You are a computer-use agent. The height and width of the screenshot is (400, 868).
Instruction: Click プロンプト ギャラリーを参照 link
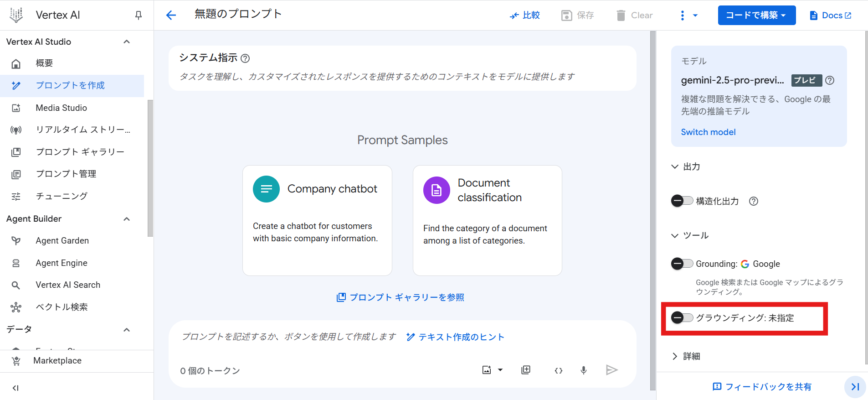coord(401,297)
